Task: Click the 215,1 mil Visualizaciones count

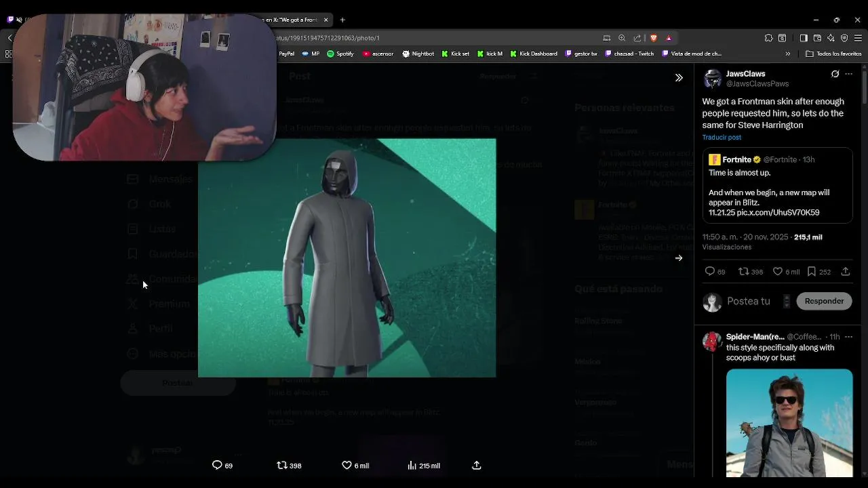Action: click(808, 237)
